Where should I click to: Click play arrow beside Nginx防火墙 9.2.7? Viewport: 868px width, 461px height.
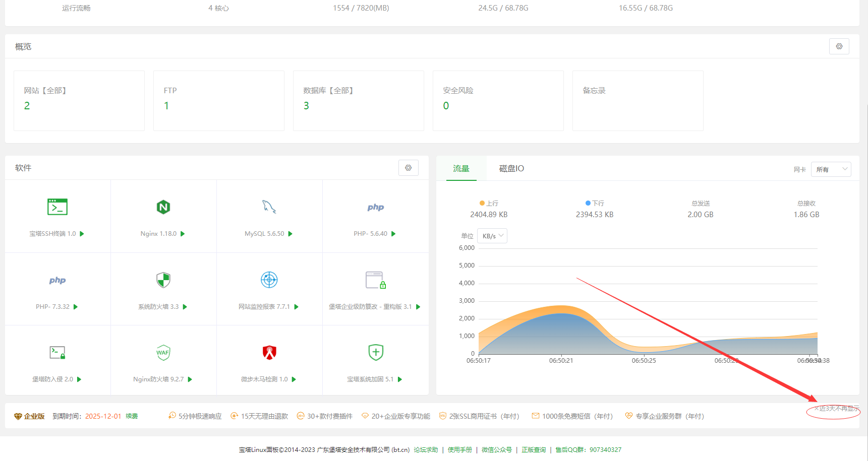[x=190, y=379]
